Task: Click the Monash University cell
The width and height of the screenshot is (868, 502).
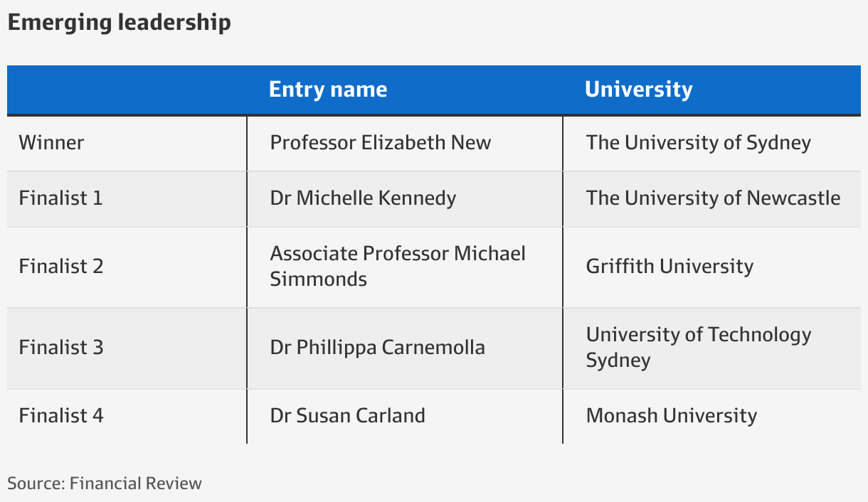Action: [x=672, y=416]
